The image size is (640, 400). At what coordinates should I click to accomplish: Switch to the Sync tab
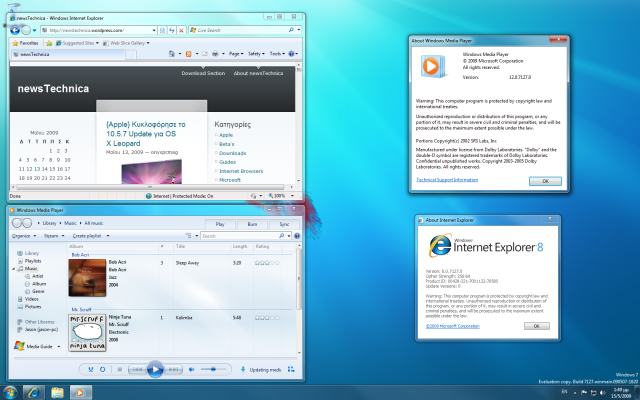click(284, 224)
